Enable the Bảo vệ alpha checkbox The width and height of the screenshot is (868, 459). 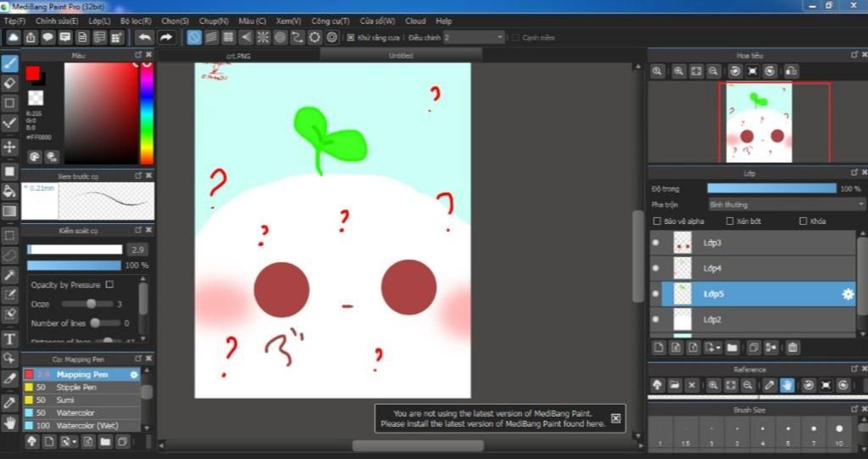point(657,221)
